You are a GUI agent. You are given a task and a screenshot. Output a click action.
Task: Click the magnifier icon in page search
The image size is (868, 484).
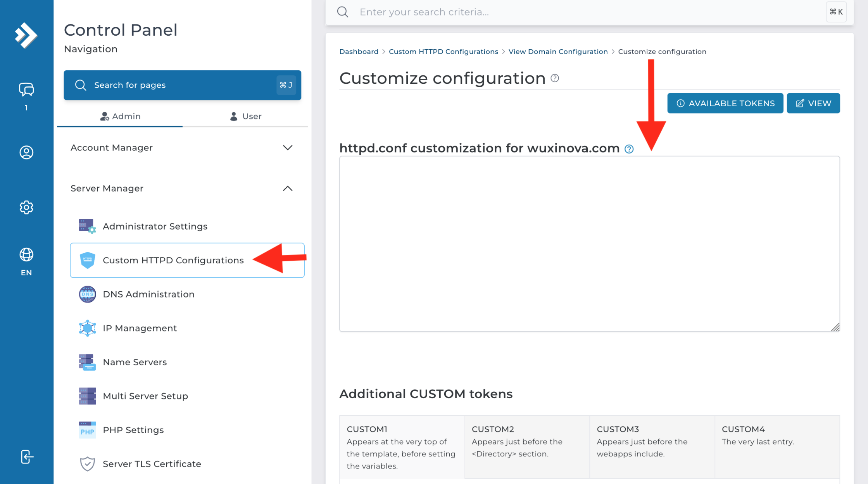[81, 85]
